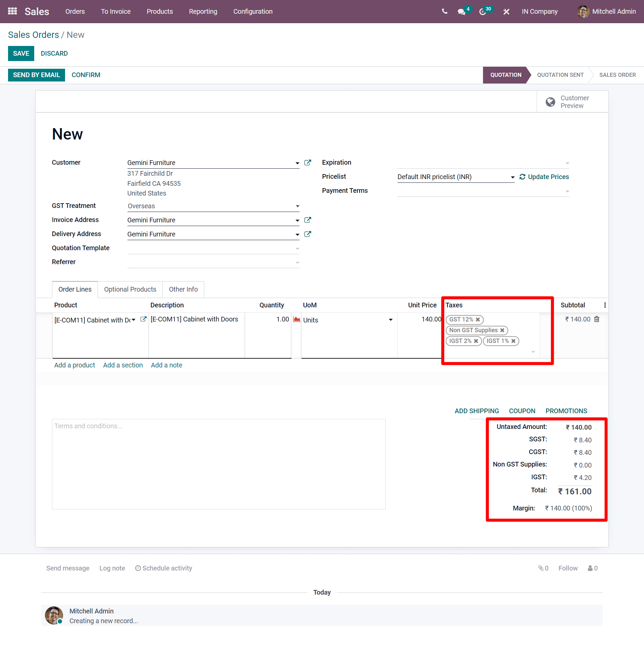
Task: Expand the order line taxes dropdown arrow
Action: pyautogui.click(x=533, y=351)
